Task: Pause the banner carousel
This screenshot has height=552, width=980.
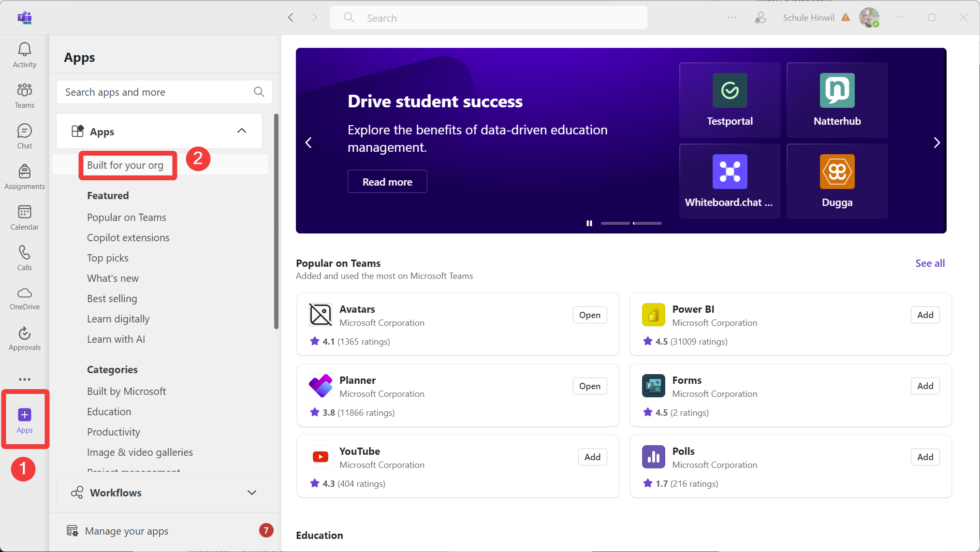Action: 589,223
